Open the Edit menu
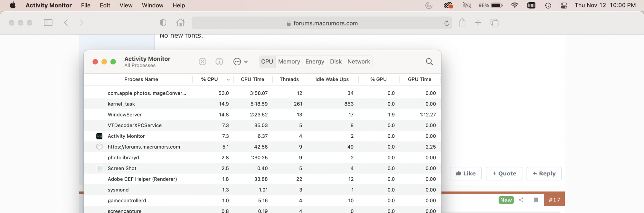This screenshot has width=644, height=213. [x=105, y=5]
